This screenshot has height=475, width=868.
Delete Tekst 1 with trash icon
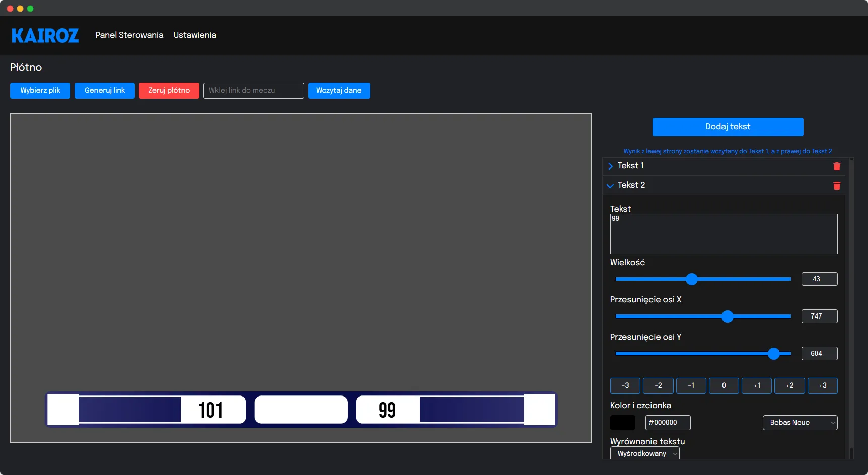pos(836,166)
